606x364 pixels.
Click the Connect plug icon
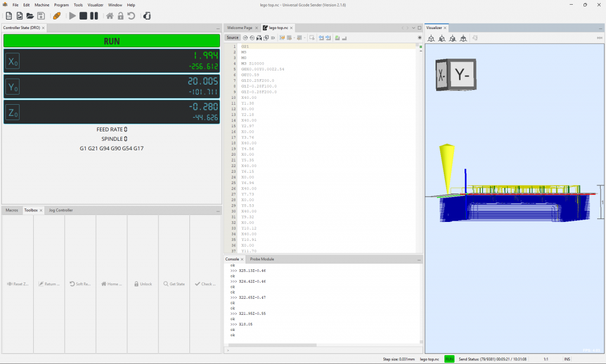pos(57,16)
